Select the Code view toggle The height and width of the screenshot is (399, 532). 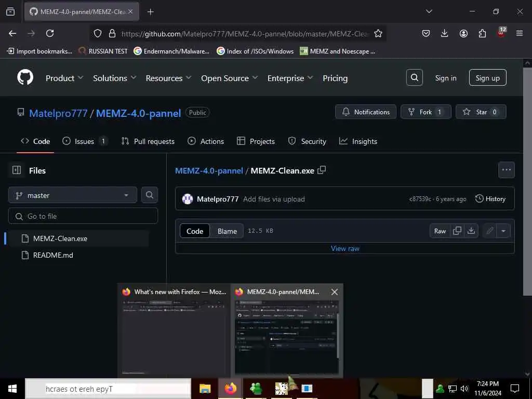click(195, 231)
